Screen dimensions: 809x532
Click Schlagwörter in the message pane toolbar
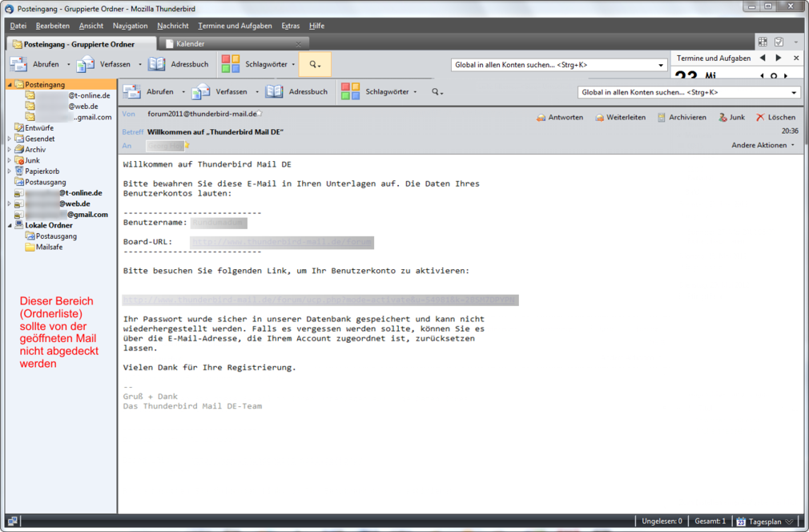(x=375, y=92)
